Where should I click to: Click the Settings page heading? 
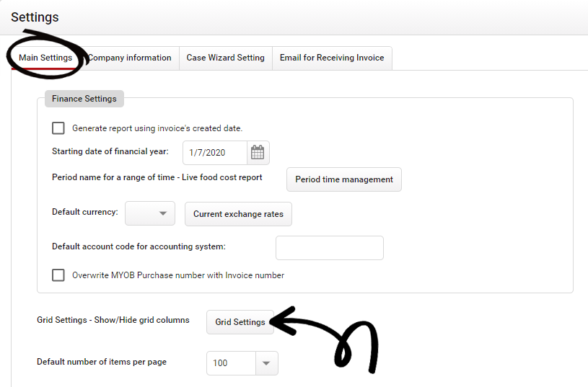35,17
